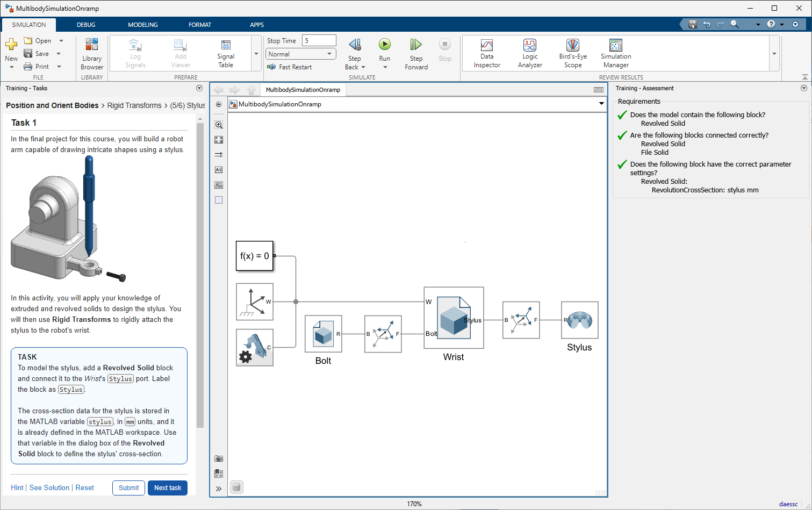Toggle Hide/Show Explorer Bar icon
Image resolution: width=812 pixels, height=510 pixels.
[x=219, y=104]
